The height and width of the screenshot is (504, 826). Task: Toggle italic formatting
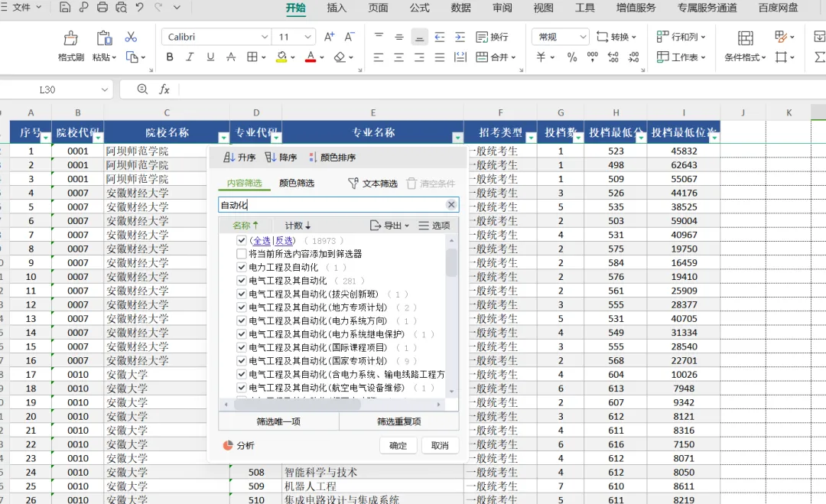pyautogui.click(x=190, y=57)
